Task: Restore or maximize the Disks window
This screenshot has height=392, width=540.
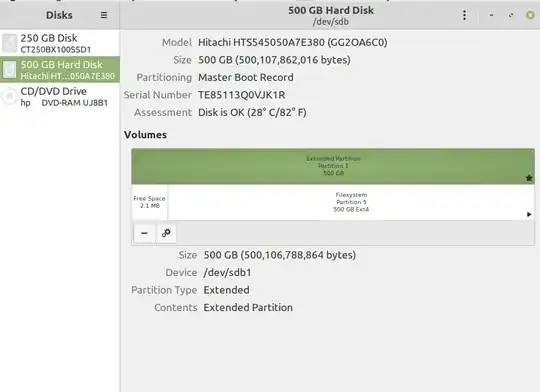Action: pyautogui.click(x=511, y=15)
